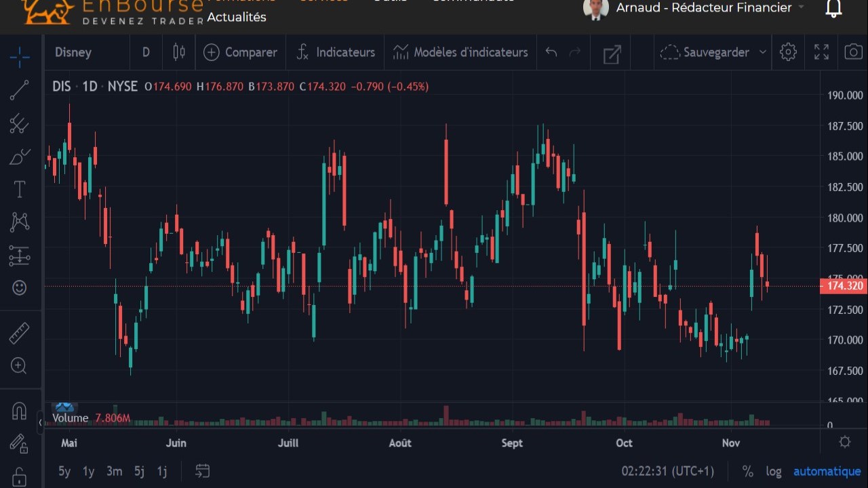The height and width of the screenshot is (488, 868).
Task: Open timezone menu 02:22:31 (UTC+1)
Action: coord(668,471)
